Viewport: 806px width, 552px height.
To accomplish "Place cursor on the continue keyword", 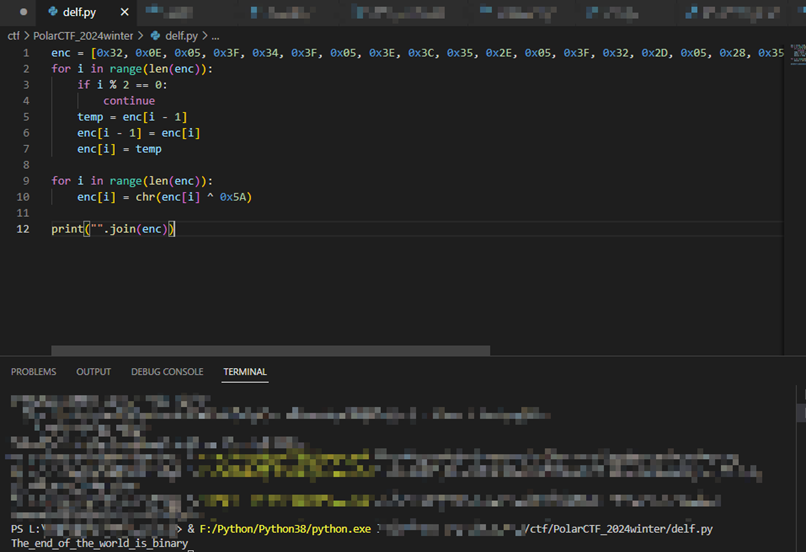I will click(x=129, y=101).
